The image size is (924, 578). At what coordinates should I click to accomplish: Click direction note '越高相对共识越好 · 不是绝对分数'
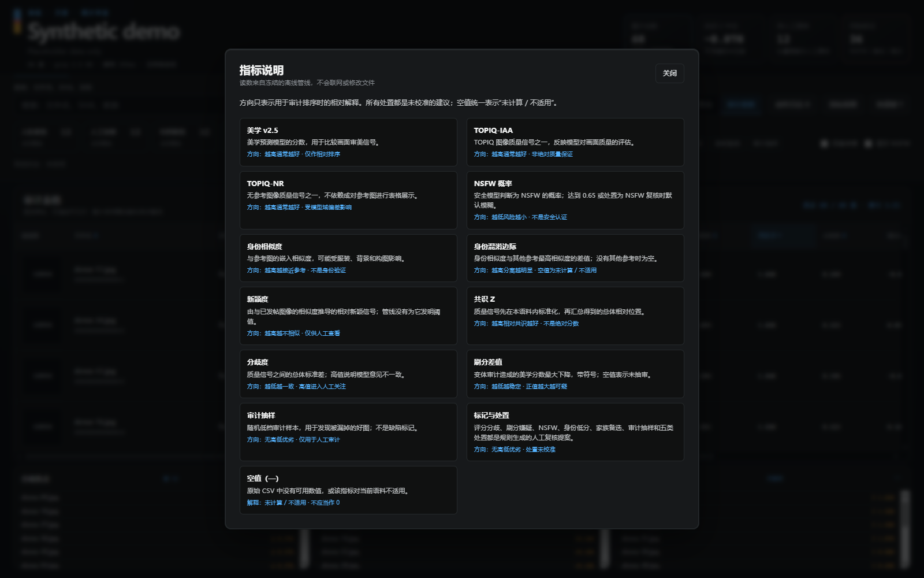(535, 324)
